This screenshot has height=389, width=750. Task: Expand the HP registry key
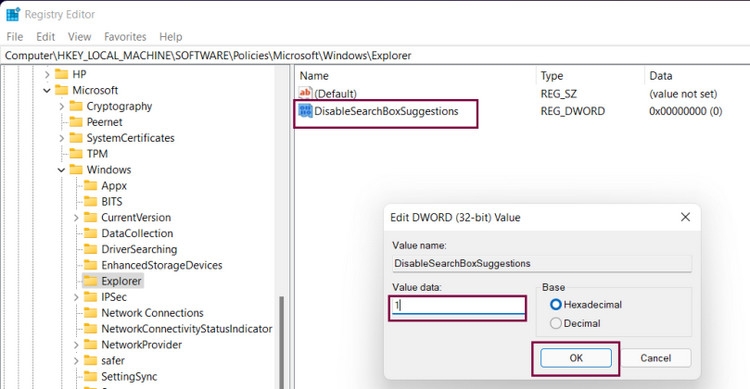coord(47,74)
